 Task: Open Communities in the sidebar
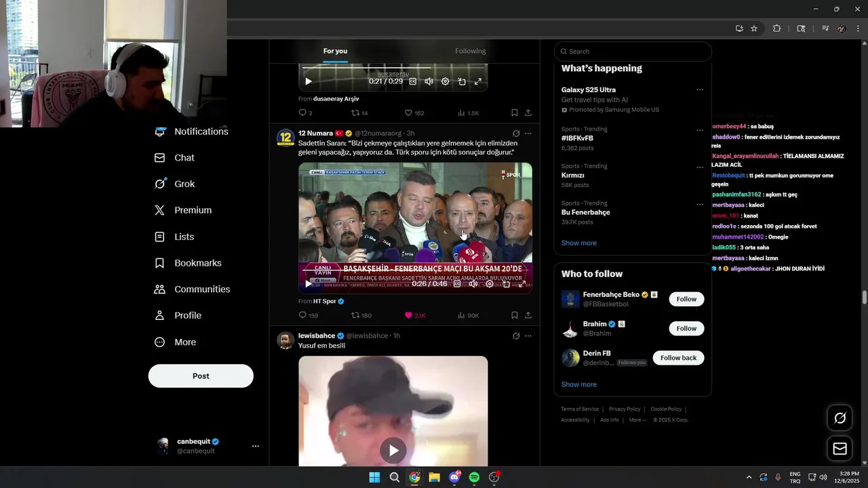(x=193, y=289)
